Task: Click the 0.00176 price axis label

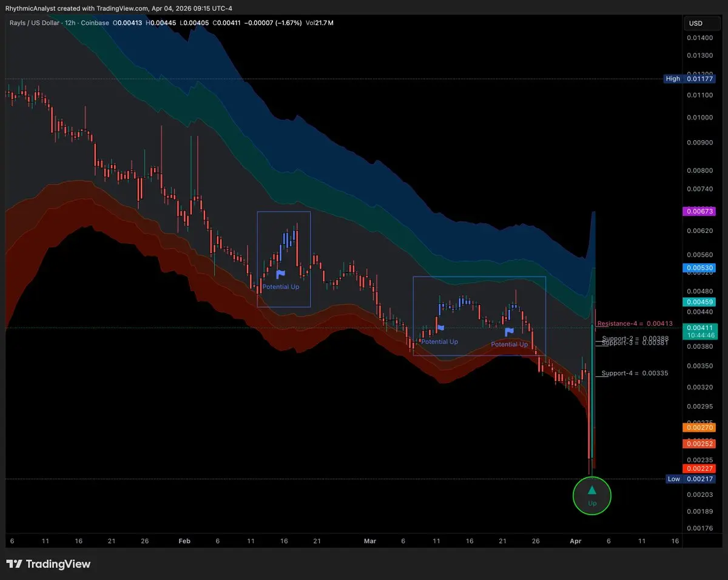Action: pyautogui.click(x=699, y=528)
